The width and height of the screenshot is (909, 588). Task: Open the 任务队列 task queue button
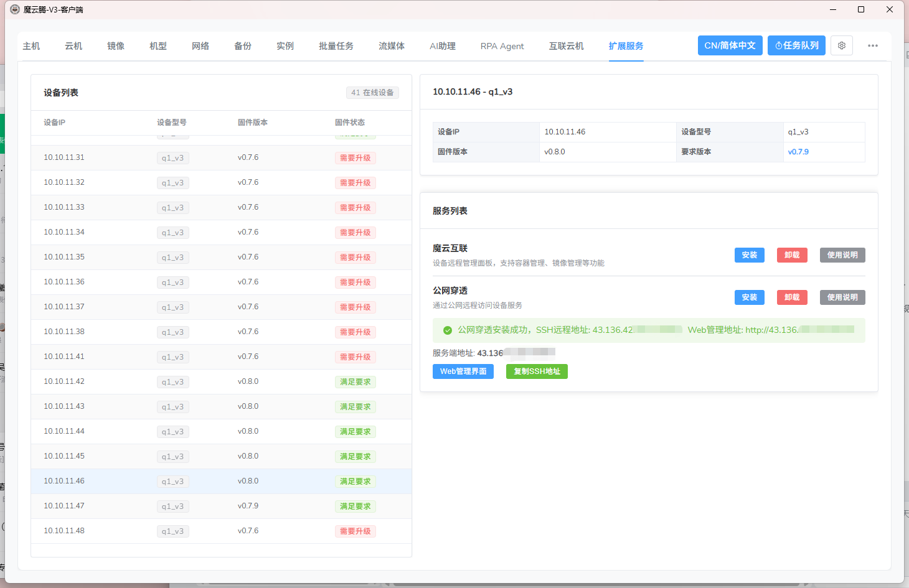point(797,45)
